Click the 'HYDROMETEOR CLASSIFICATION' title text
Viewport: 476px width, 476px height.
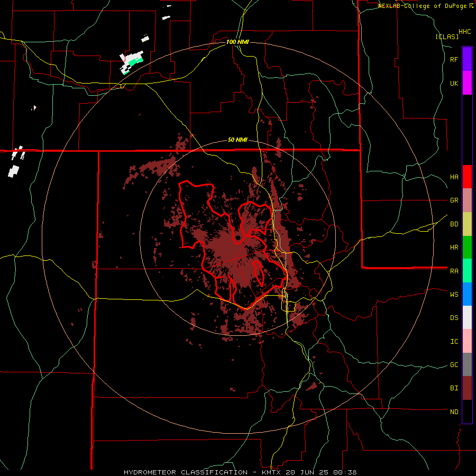[x=186, y=472]
